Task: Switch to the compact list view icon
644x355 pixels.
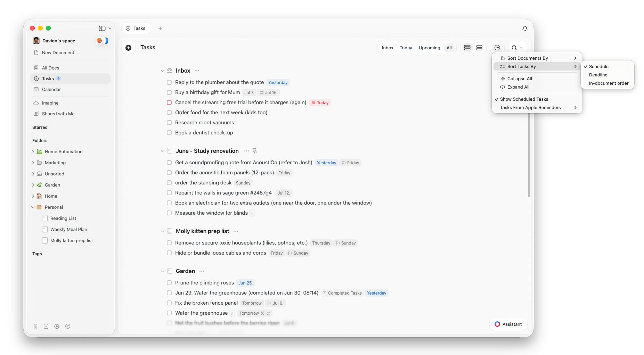Action: tap(467, 48)
